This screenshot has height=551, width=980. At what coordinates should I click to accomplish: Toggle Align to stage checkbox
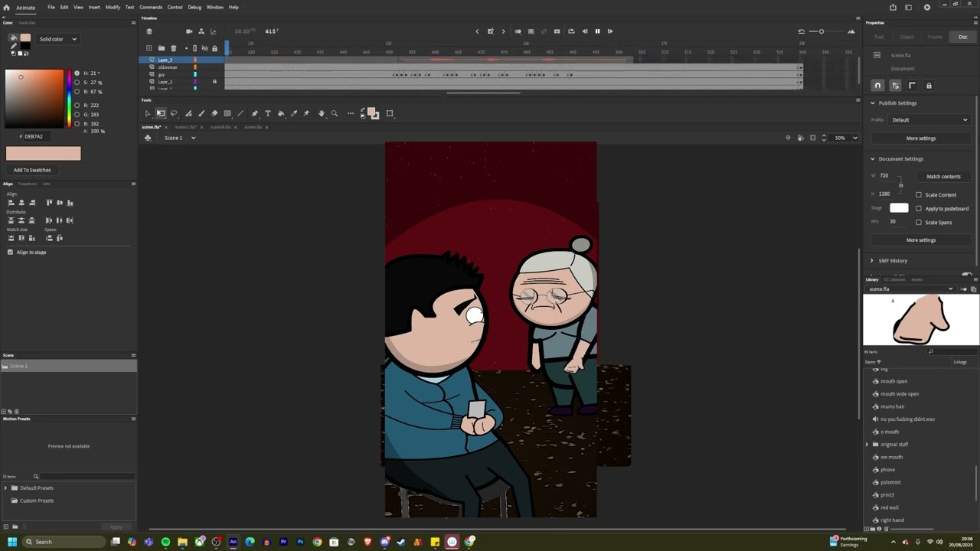point(10,252)
